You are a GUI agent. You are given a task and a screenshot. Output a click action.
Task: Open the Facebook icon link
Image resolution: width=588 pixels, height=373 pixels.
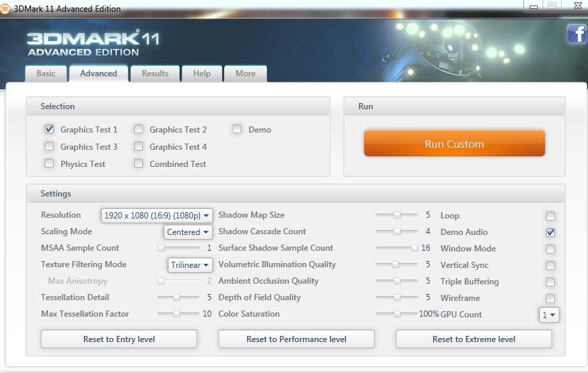click(577, 34)
